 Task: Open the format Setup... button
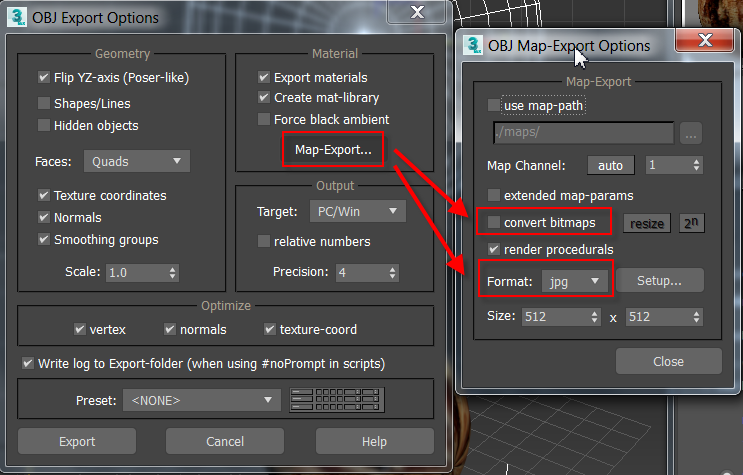click(659, 281)
